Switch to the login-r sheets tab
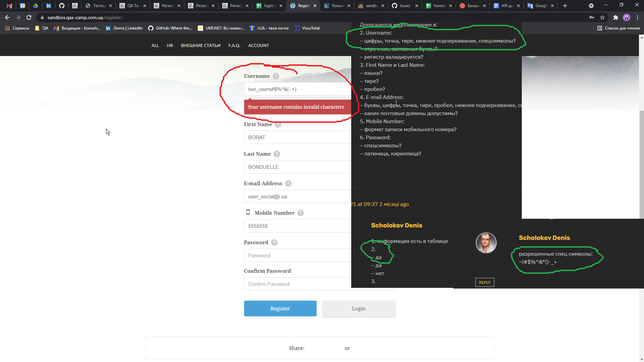The height and width of the screenshot is (362, 644). click(270, 6)
